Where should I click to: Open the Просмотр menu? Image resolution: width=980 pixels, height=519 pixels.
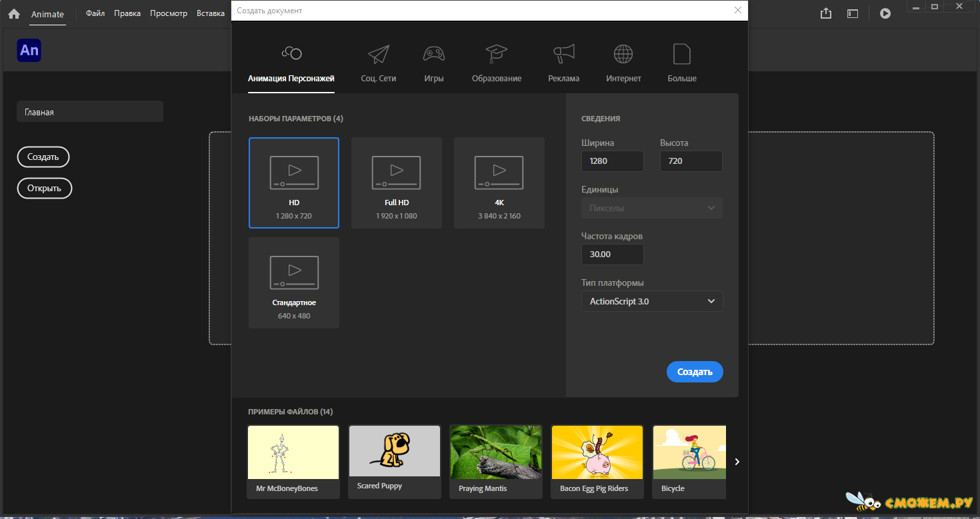tap(169, 13)
